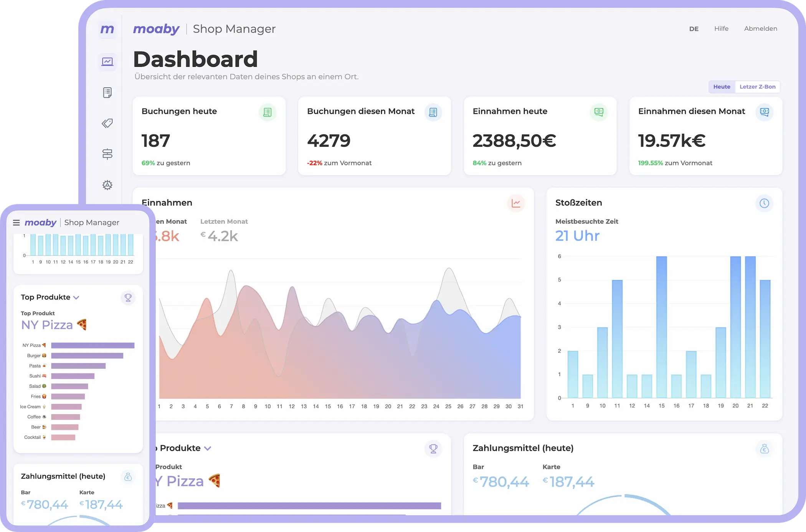Switch view to Letzter Z-Bon
Image resolution: width=806 pixels, height=532 pixels.
click(757, 87)
